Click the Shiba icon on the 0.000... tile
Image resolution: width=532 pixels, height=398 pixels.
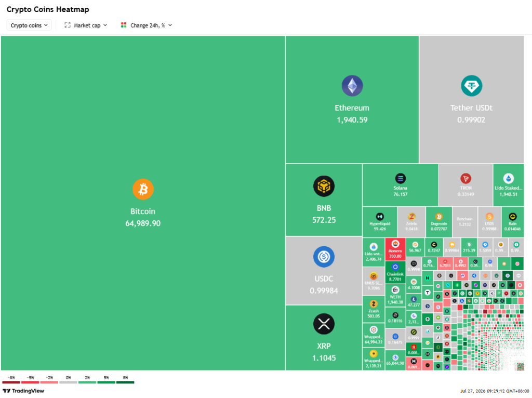coord(414,347)
